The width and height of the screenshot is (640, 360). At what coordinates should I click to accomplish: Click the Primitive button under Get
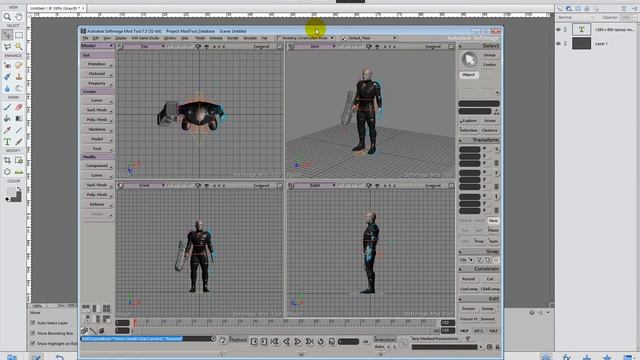pos(97,64)
